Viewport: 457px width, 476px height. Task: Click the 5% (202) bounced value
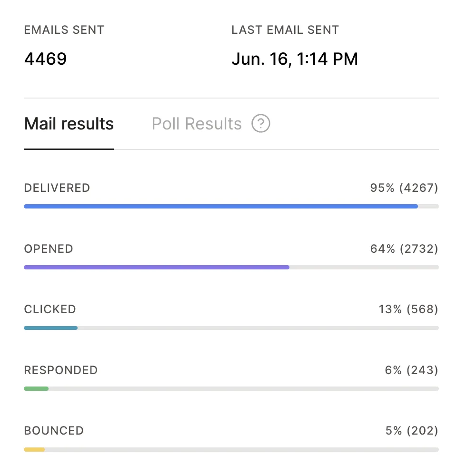pyautogui.click(x=412, y=430)
